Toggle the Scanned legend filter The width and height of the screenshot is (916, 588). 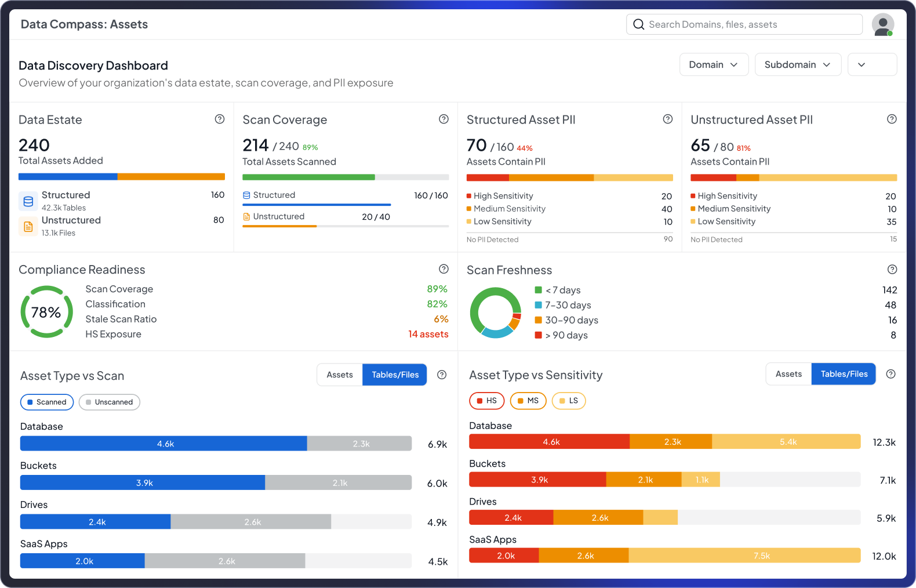coord(47,402)
